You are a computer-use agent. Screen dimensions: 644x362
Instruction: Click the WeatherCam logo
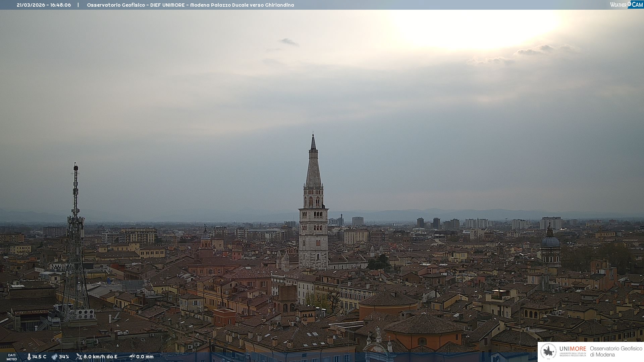click(x=626, y=5)
